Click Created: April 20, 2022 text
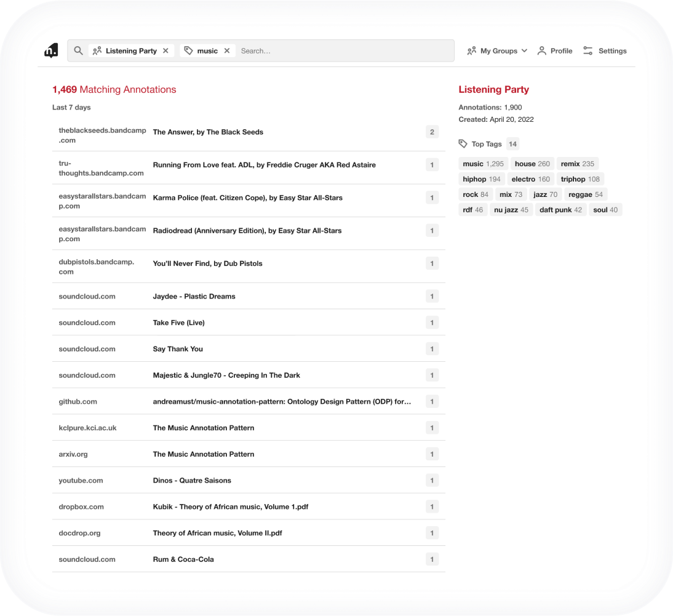The width and height of the screenshot is (673, 616). [496, 119]
